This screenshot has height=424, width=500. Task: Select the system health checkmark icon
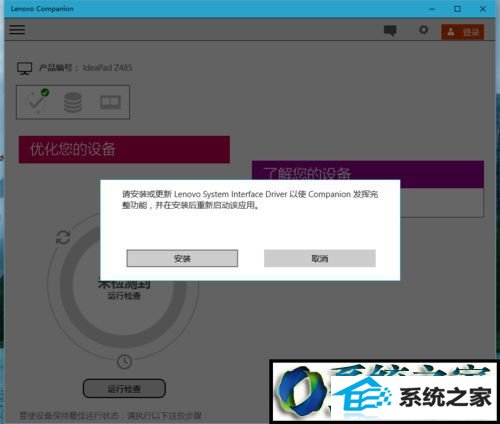[38, 101]
